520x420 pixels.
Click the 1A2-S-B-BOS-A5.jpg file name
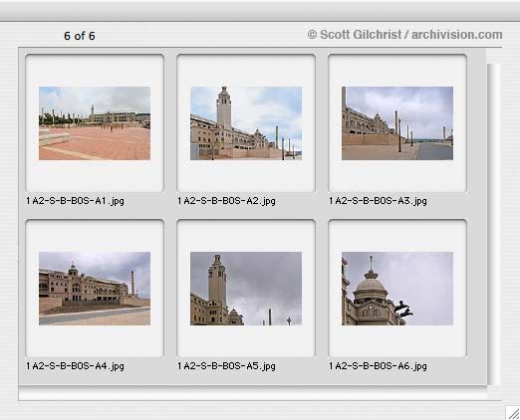click(226, 366)
